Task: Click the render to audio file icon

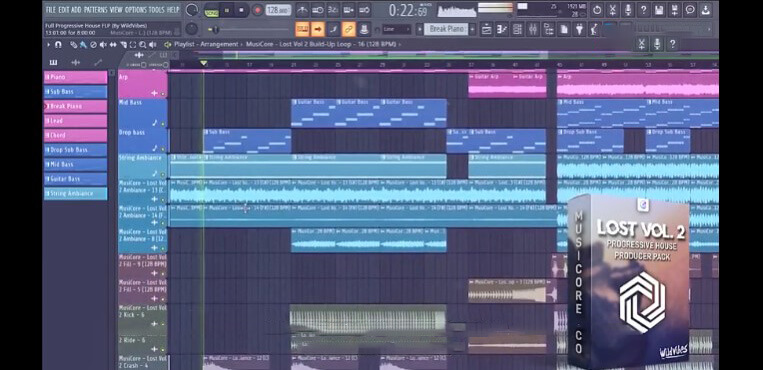Action: coord(674,10)
